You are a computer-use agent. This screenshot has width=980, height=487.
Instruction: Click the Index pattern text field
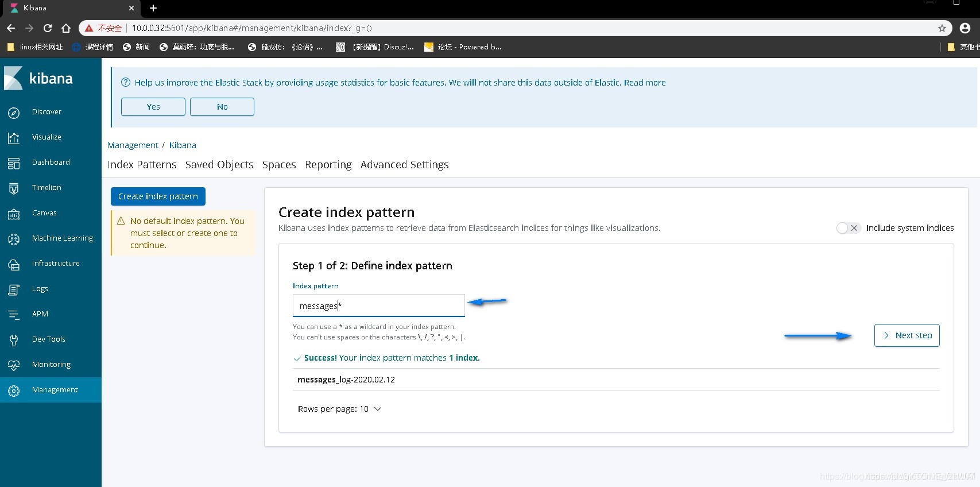coord(379,306)
